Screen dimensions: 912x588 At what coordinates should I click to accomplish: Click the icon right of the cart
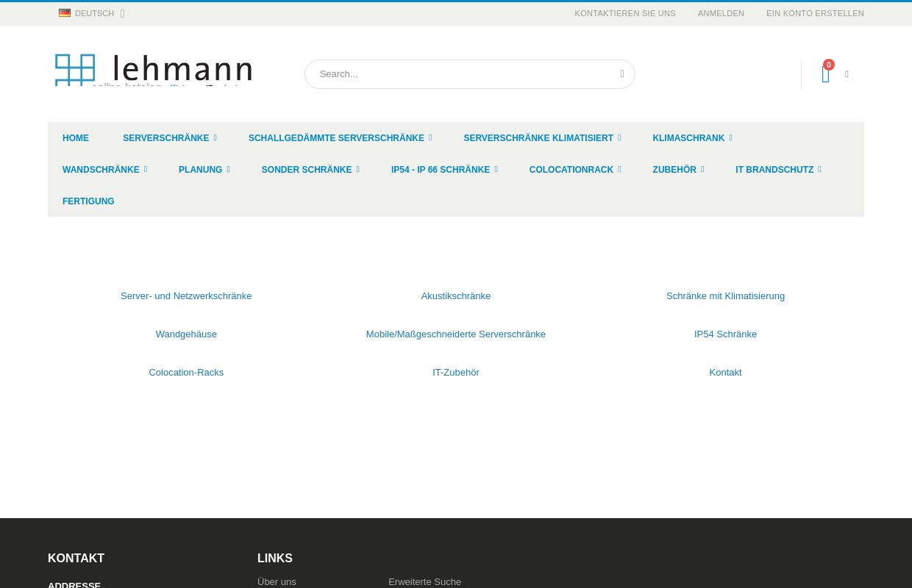pyautogui.click(x=847, y=73)
